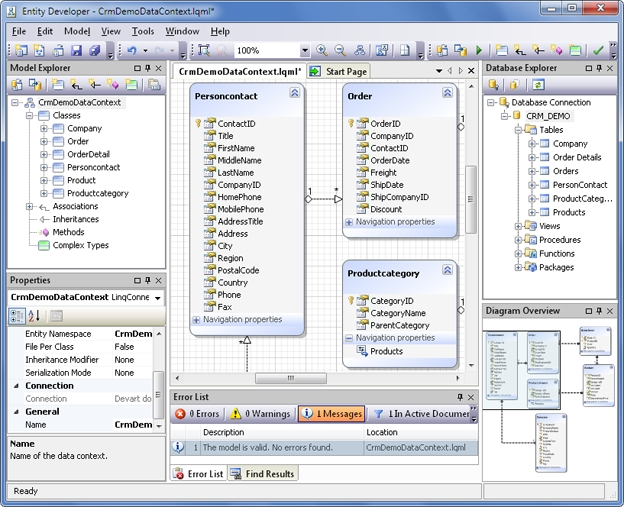Click the diagram vertical scrollbar thumb
Image resolution: width=624 pixels, height=507 pixels.
pos(471,199)
